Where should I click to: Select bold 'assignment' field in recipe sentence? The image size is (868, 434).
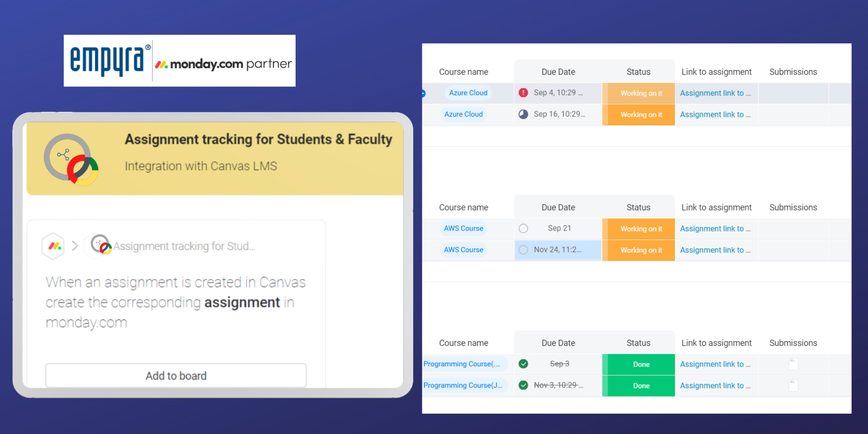[242, 302]
